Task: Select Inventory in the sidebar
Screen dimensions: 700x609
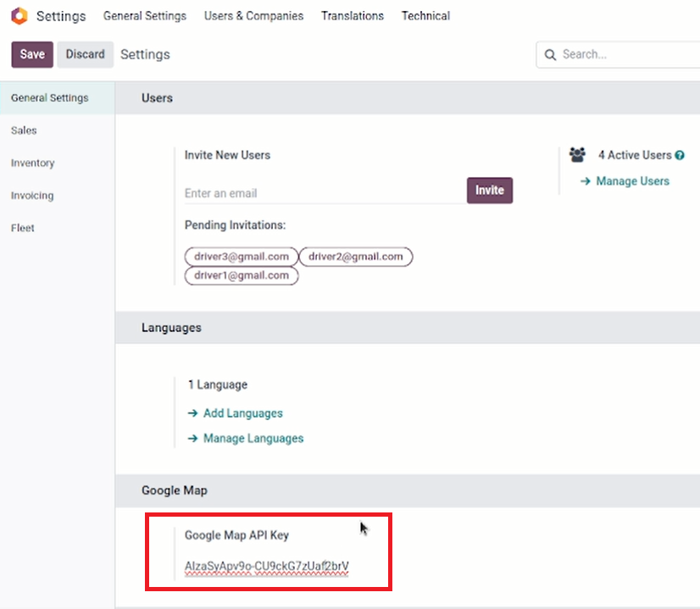Action: [57, 163]
